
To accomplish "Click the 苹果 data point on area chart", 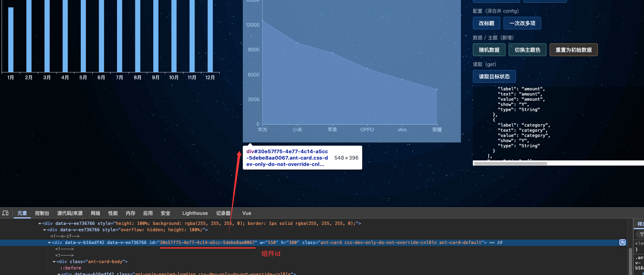I will (332, 53).
